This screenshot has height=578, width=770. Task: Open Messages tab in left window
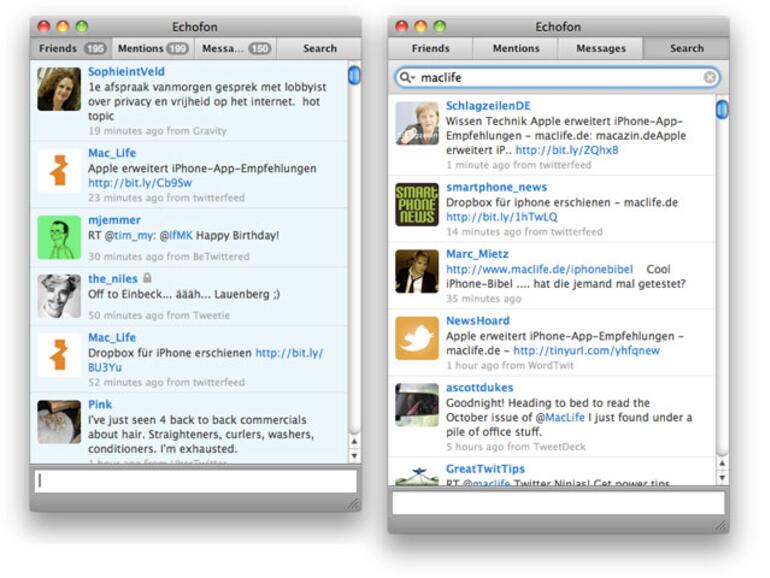click(x=236, y=49)
